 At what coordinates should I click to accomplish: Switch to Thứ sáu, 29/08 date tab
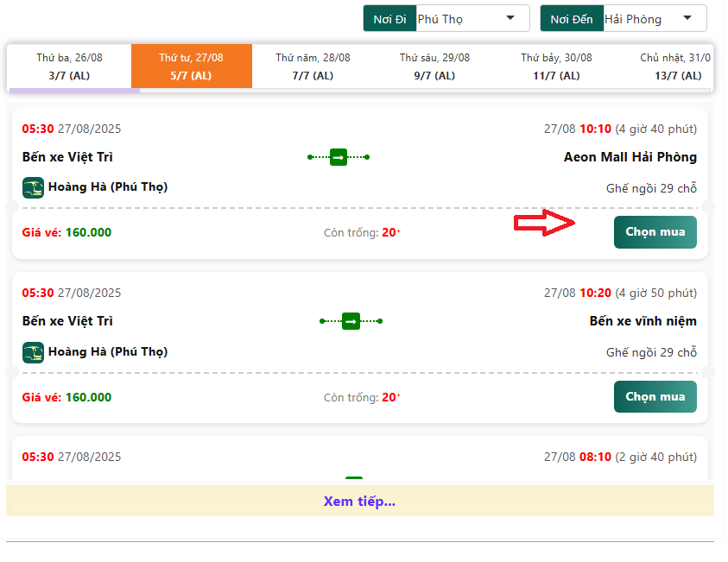pyautogui.click(x=434, y=66)
